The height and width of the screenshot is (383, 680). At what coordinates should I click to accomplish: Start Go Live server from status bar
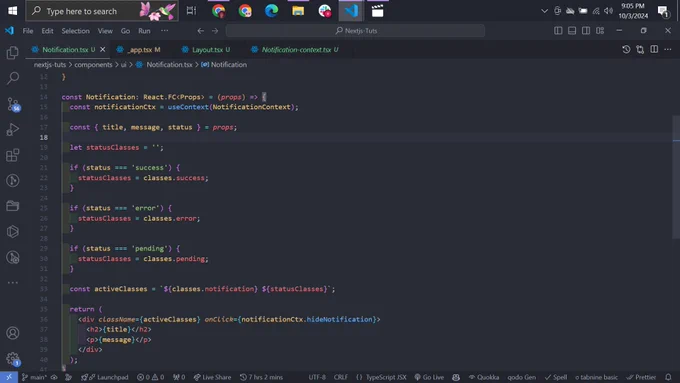(x=429, y=377)
